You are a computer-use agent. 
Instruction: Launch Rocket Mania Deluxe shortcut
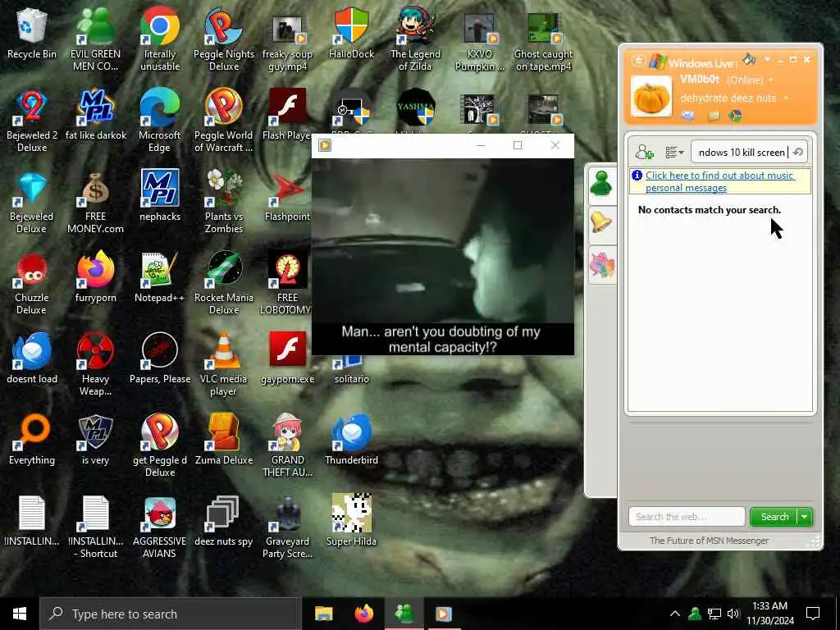[223, 283]
